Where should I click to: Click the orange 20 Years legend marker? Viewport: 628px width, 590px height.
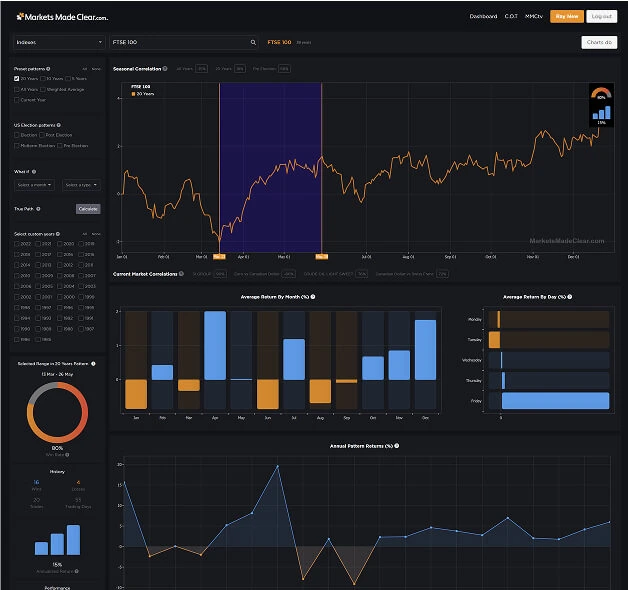coord(133,94)
